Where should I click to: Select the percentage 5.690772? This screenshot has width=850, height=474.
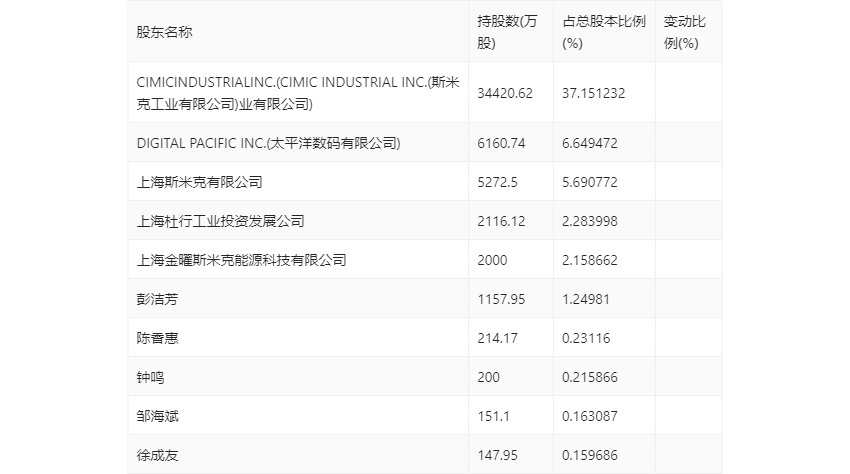coord(589,182)
